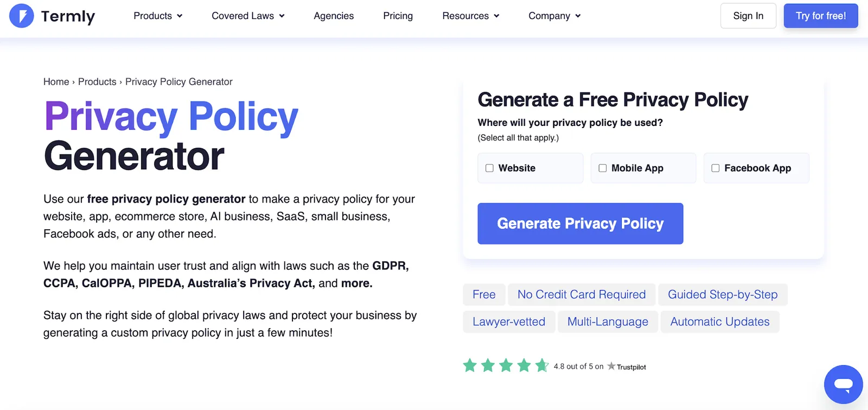868x410 pixels.
Task: Expand the Resources dropdown menu
Action: 470,16
